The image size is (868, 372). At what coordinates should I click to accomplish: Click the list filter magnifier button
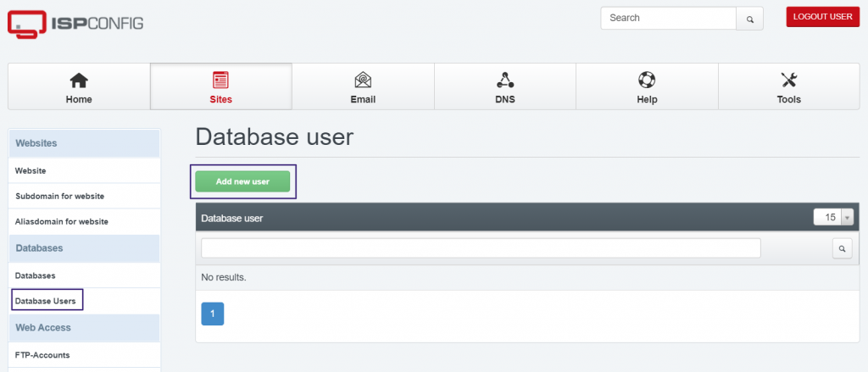point(842,249)
